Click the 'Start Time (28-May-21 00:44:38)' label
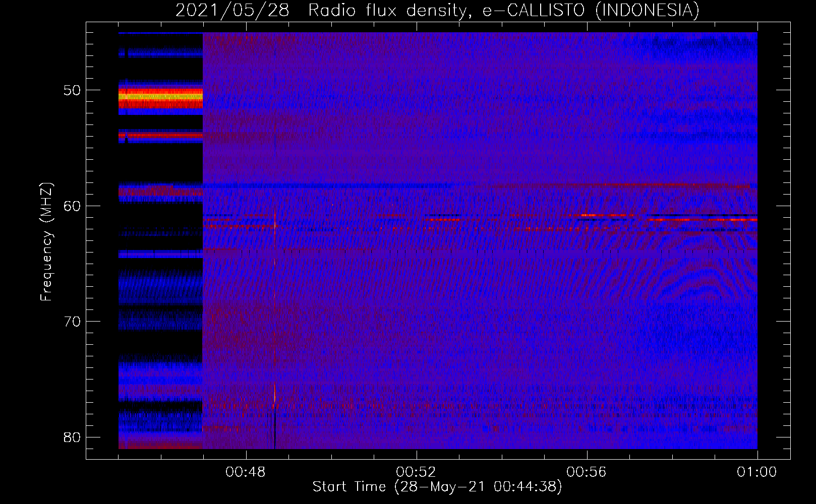The image size is (816, 504). coord(437,487)
